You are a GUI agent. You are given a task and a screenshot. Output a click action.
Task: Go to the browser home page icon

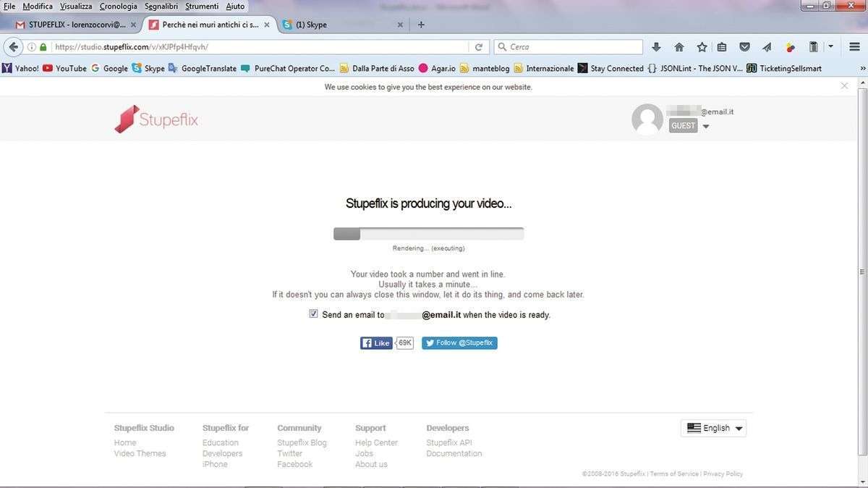pyautogui.click(x=679, y=47)
